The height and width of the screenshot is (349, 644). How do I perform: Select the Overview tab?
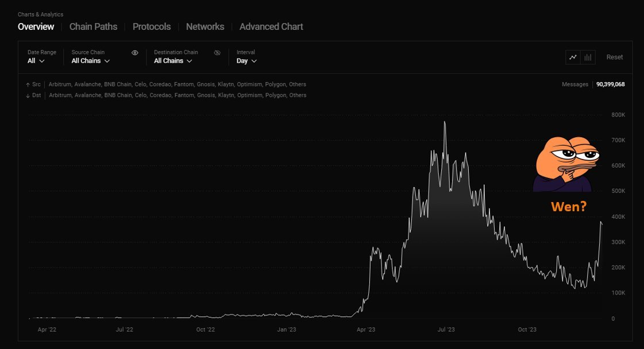coord(36,26)
